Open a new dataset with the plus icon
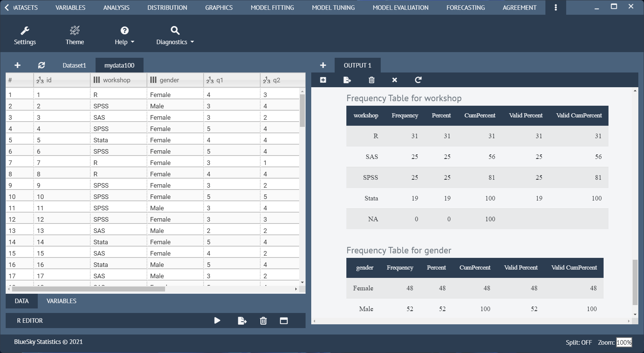Image resolution: width=644 pixels, height=353 pixels. tap(17, 65)
